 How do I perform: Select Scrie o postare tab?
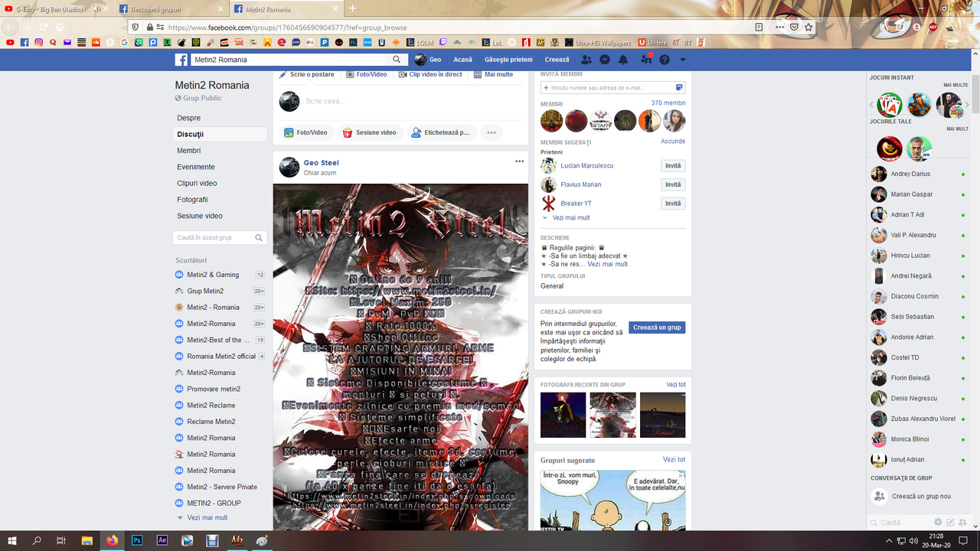[x=307, y=74]
